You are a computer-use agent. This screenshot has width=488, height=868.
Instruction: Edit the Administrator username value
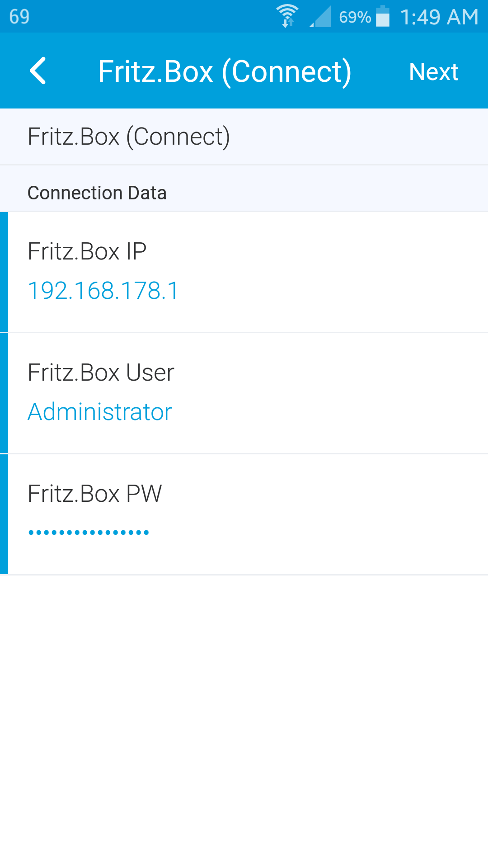click(100, 412)
